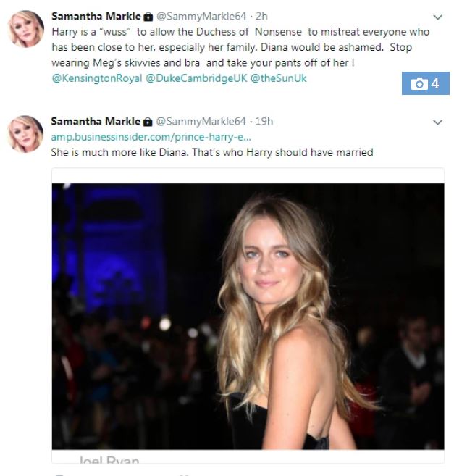Click the 19h timestamp of the second tweet
Viewport: 454px width, 476px height.
click(x=264, y=121)
